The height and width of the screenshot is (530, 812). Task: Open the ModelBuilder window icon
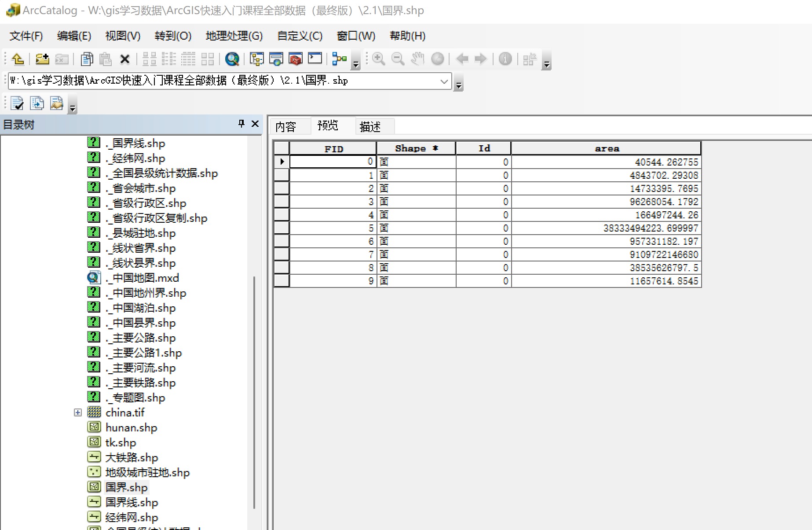(x=340, y=59)
